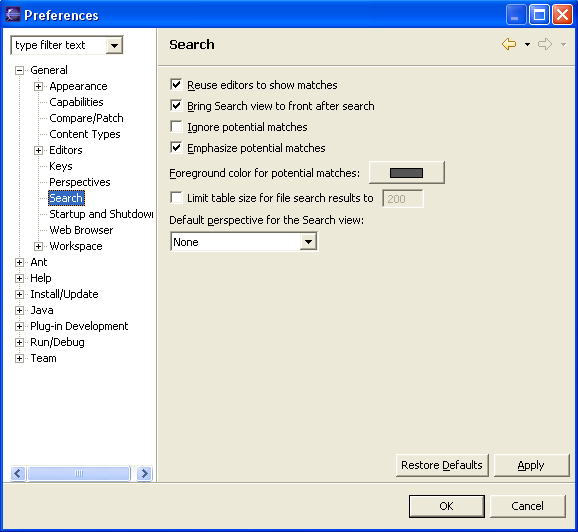578x532 pixels.
Task: Click the Cancel button
Action: tap(527, 506)
